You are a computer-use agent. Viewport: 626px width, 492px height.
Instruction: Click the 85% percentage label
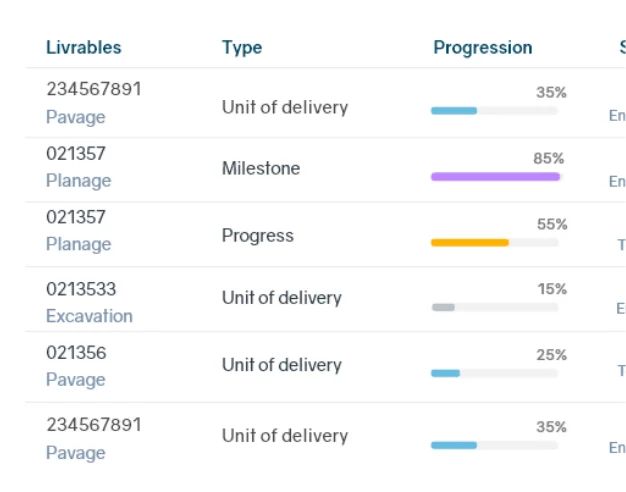click(548, 158)
